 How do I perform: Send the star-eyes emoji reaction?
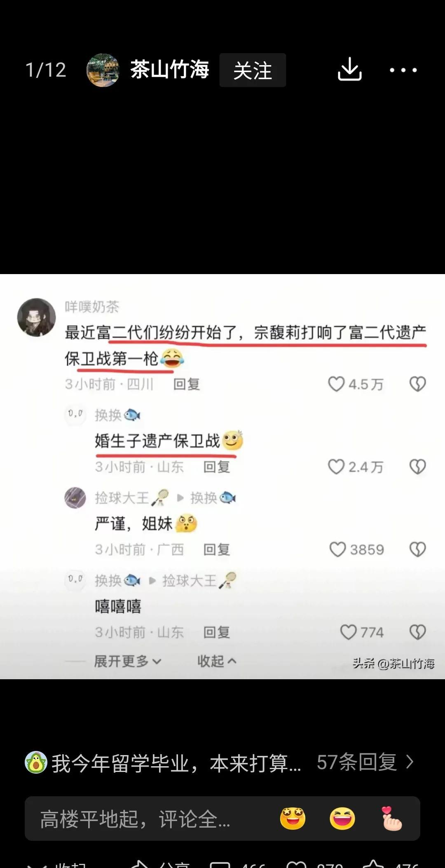pyautogui.click(x=293, y=819)
